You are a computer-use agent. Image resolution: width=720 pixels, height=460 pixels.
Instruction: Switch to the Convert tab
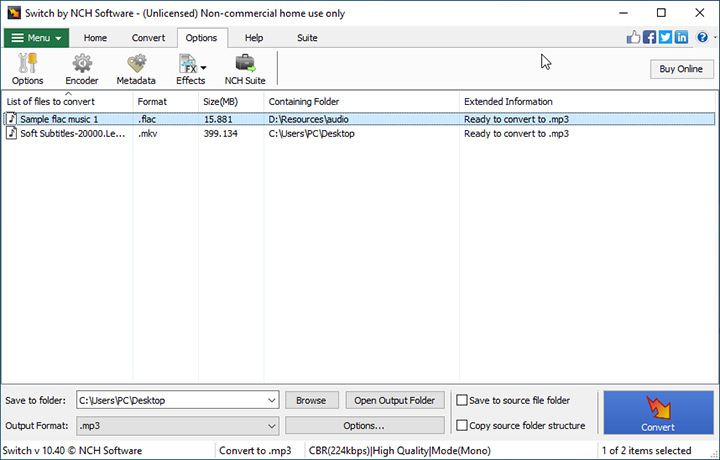pyautogui.click(x=148, y=38)
